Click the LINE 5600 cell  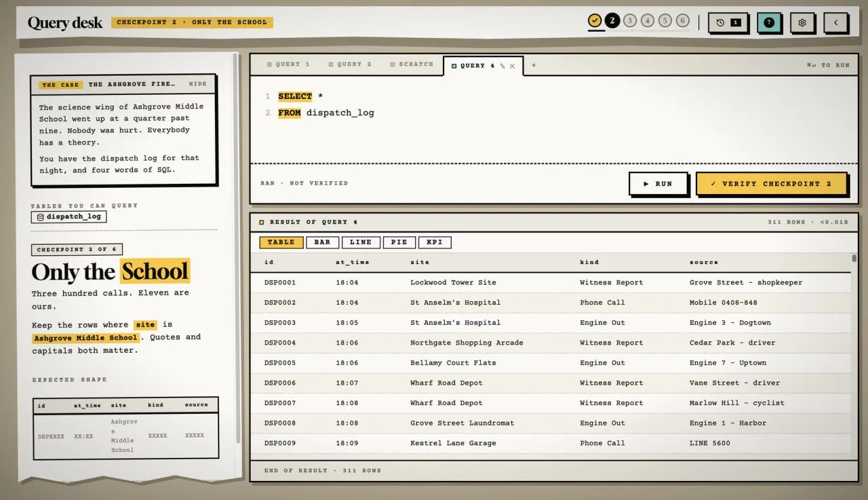[710, 443]
